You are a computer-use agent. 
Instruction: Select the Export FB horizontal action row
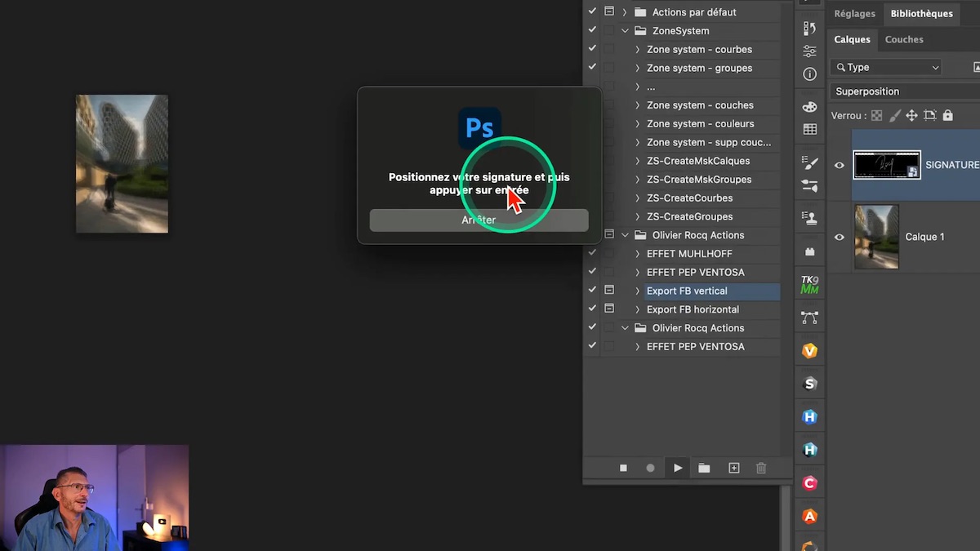(x=693, y=309)
